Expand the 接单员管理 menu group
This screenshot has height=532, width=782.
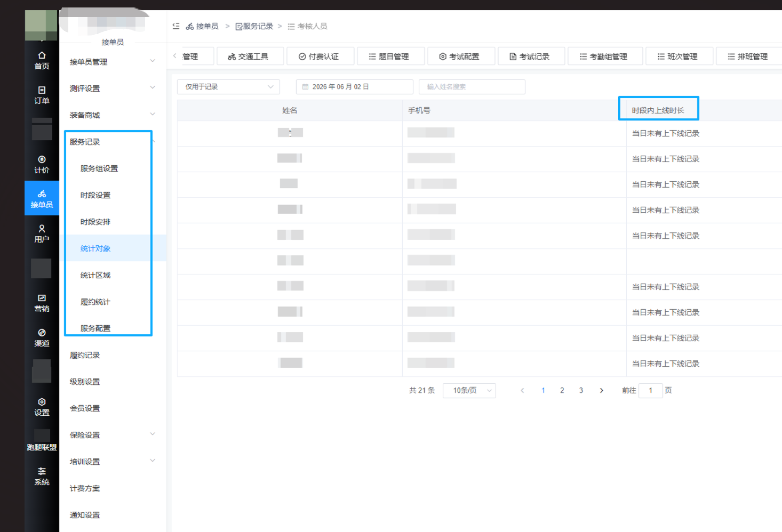113,62
